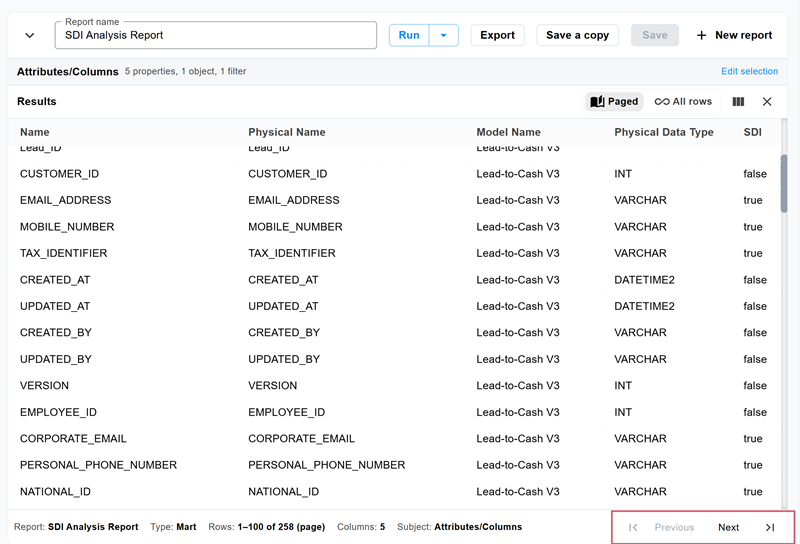This screenshot has width=800, height=544.
Task: Close the Results panel
Action: (x=766, y=102)
